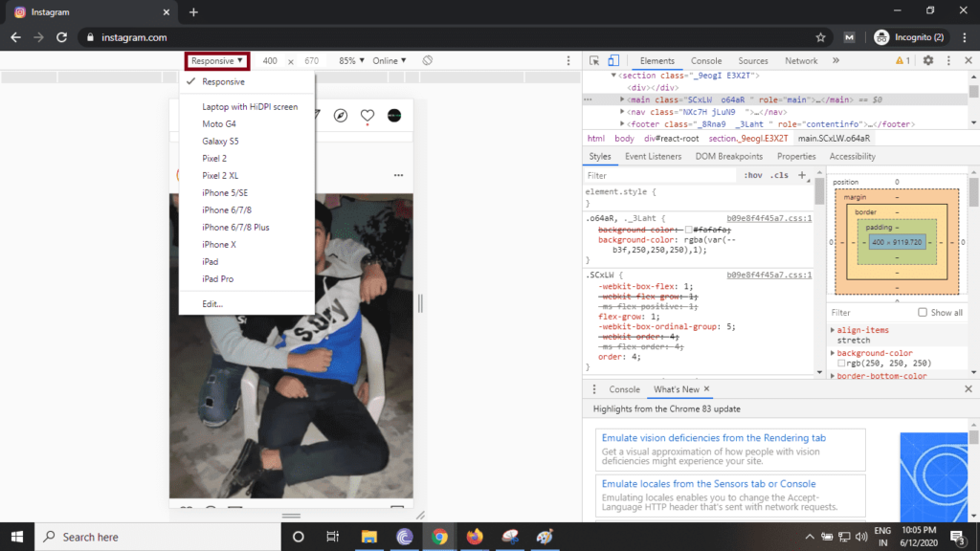Open the notification center icon
The height and width of the screenshot is (551, 980).
(x=957, y=537)
